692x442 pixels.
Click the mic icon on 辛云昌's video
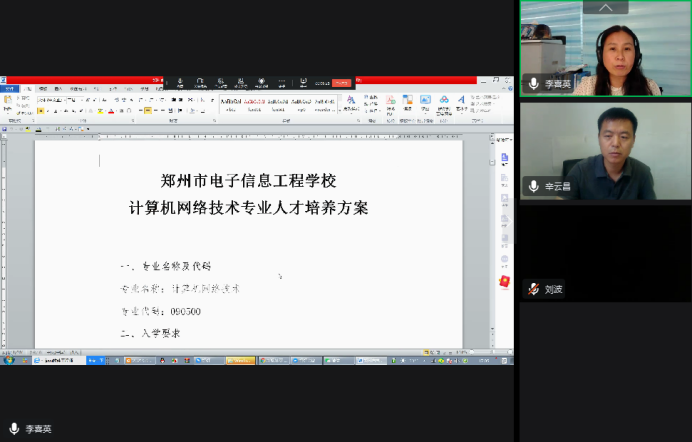[x=534, y=185]
